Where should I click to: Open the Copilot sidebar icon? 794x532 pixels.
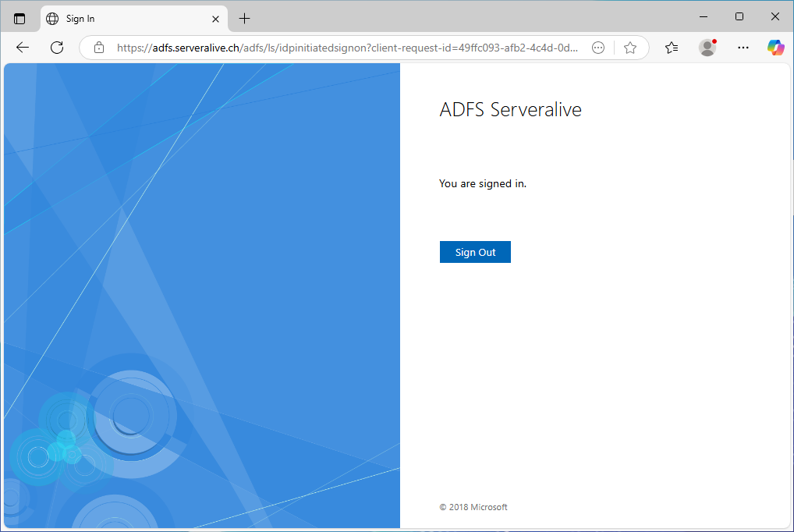coord(775,48)
